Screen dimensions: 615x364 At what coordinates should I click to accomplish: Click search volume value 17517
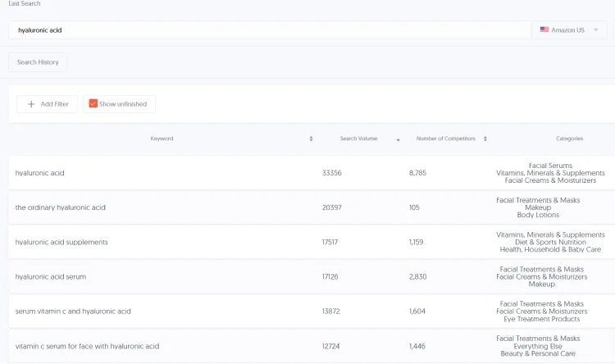click(330, 242)
